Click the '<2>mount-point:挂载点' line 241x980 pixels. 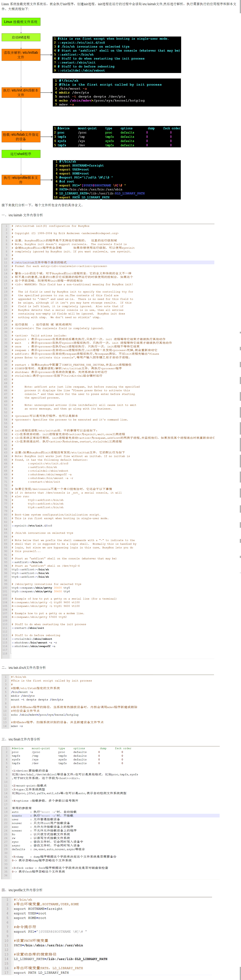[x=29, y=786]
